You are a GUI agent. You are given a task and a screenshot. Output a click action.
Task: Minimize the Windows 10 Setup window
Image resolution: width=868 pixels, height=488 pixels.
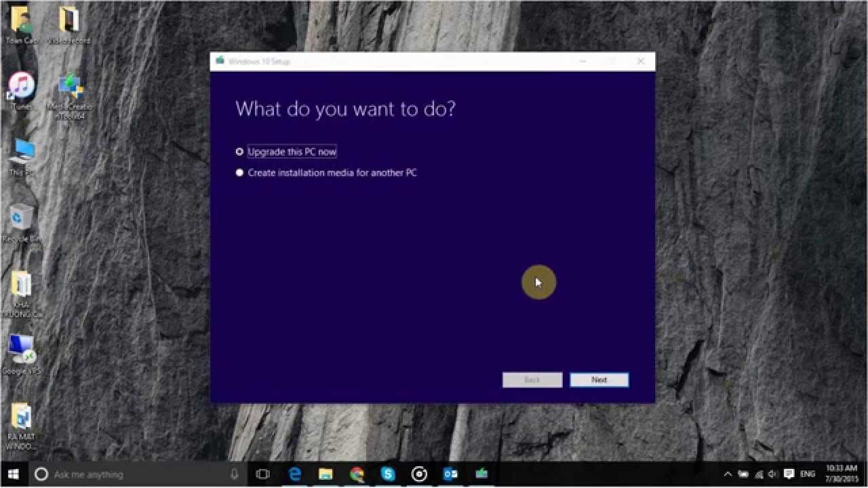click(x=583, y=61)
